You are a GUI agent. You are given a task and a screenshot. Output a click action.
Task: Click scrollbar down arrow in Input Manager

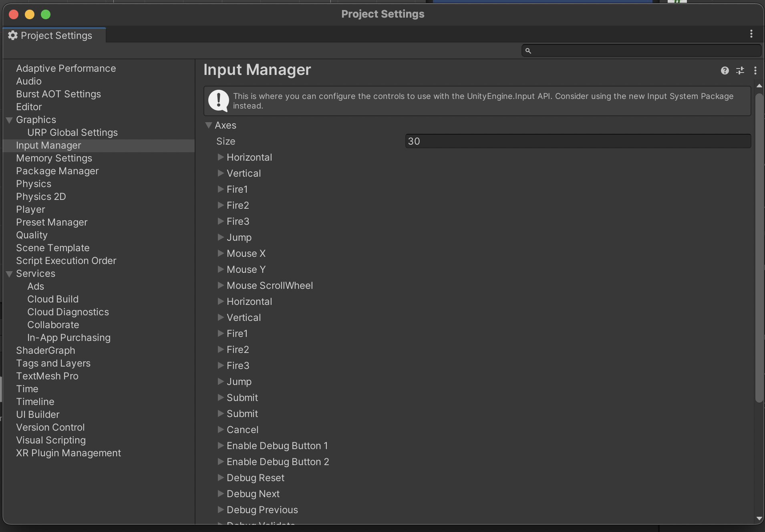coord(759,518)
